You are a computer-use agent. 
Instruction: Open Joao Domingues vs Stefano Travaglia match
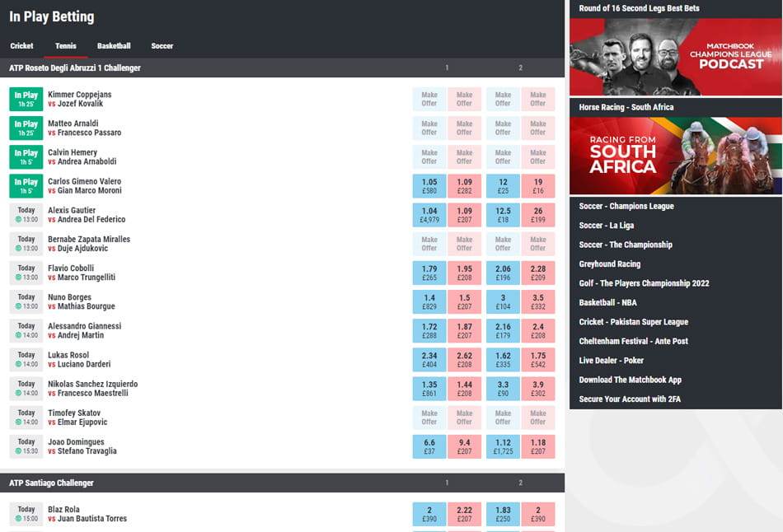pos(82,446)
